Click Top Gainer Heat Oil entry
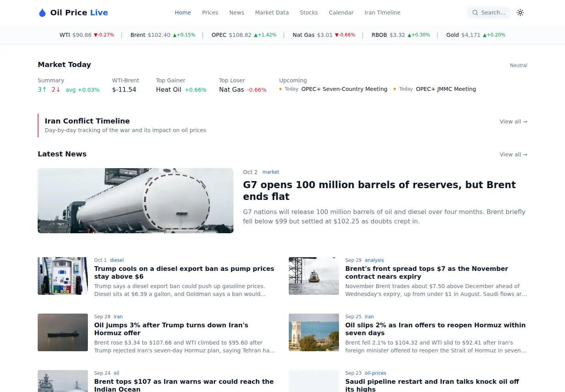 coord(181,89)
